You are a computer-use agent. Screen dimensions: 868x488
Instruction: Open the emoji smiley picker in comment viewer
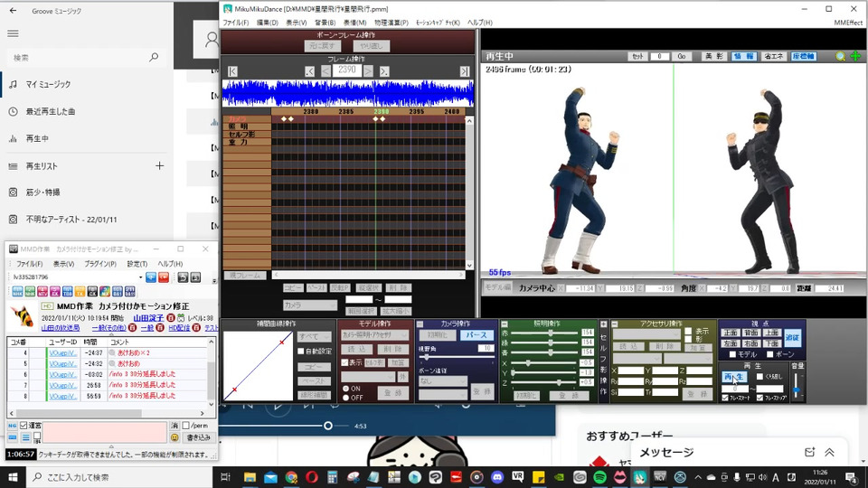coord(175,437)
